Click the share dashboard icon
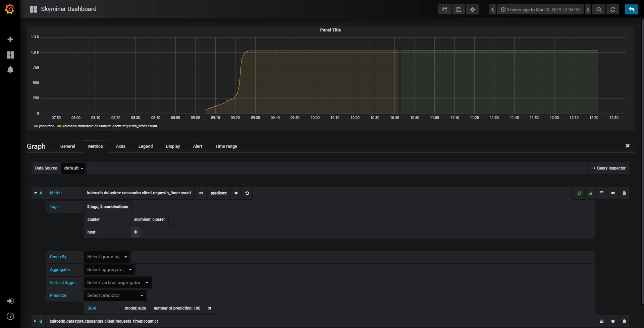The image size is (644, 328). 445,9
